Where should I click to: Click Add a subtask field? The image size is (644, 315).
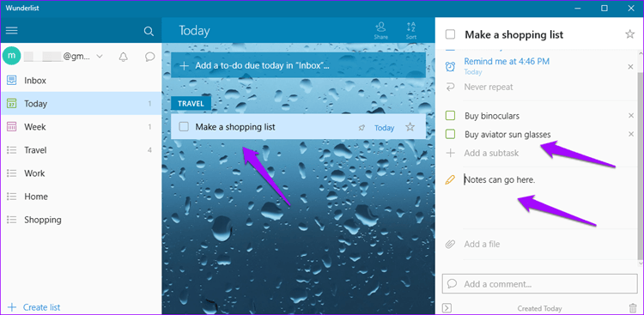(491, 153)
